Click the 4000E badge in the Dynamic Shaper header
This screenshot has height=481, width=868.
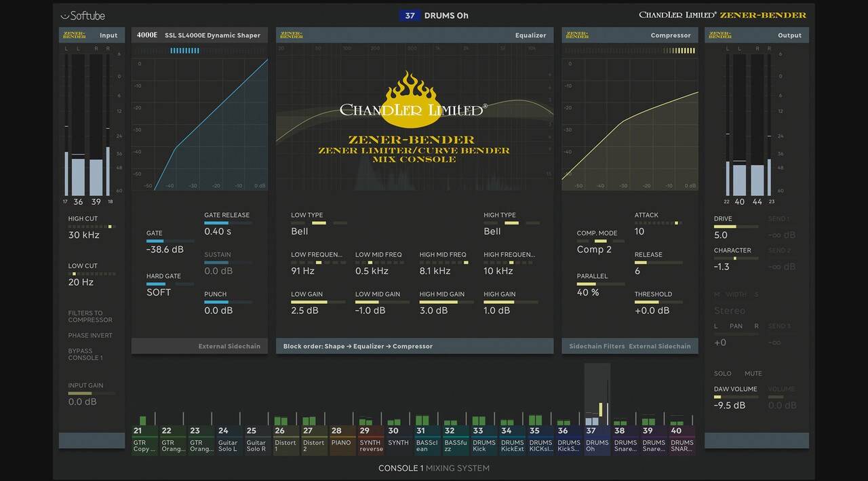tap(146, 35)
